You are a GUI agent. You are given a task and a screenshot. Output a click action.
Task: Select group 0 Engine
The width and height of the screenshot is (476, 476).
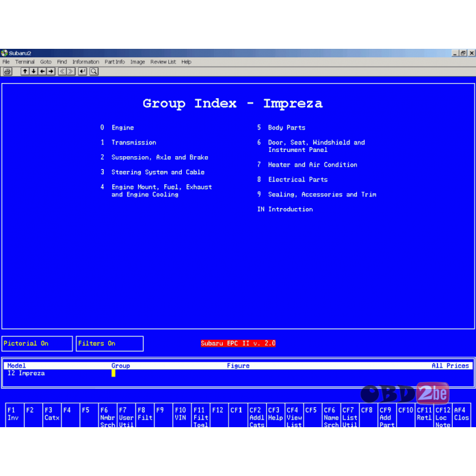pyautogui.click(x=117, y=128)
